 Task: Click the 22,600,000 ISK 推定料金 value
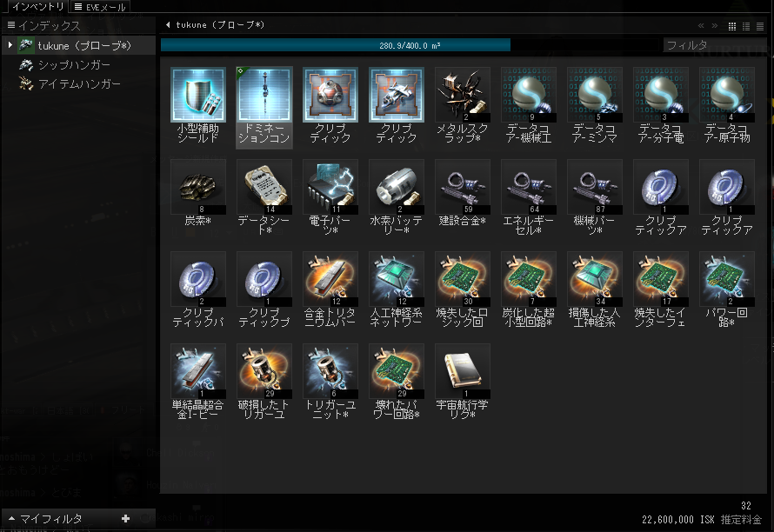[702, 520]
